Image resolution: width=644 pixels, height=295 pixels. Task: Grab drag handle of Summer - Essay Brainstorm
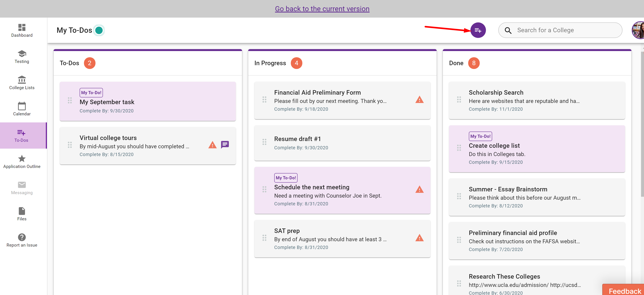pos(459,197)
